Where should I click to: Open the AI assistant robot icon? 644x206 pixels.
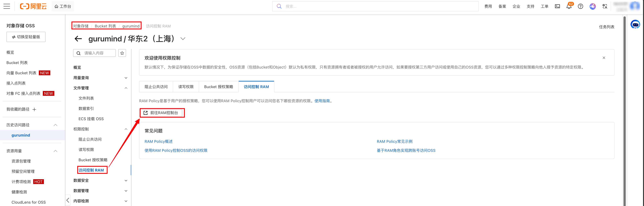click(635, 25)
